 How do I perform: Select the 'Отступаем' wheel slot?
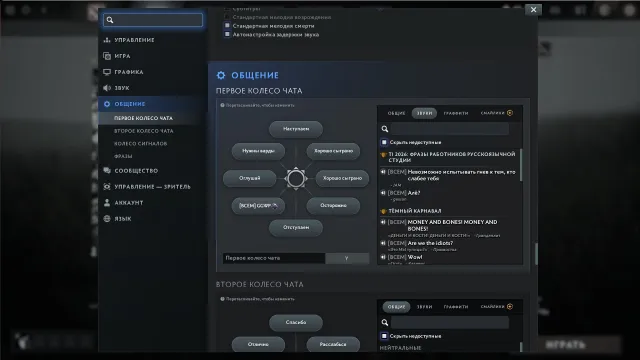(x=296, y=227)
